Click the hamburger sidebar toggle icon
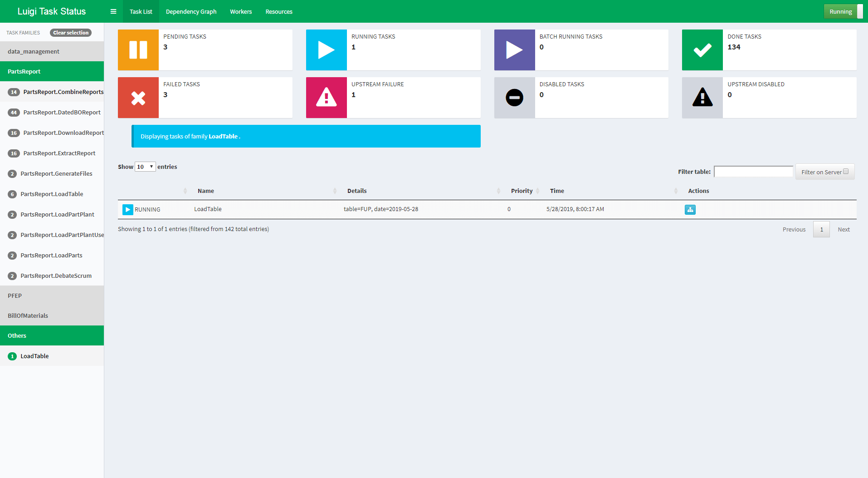Screen dimensions: 868x478 (113, 11)
